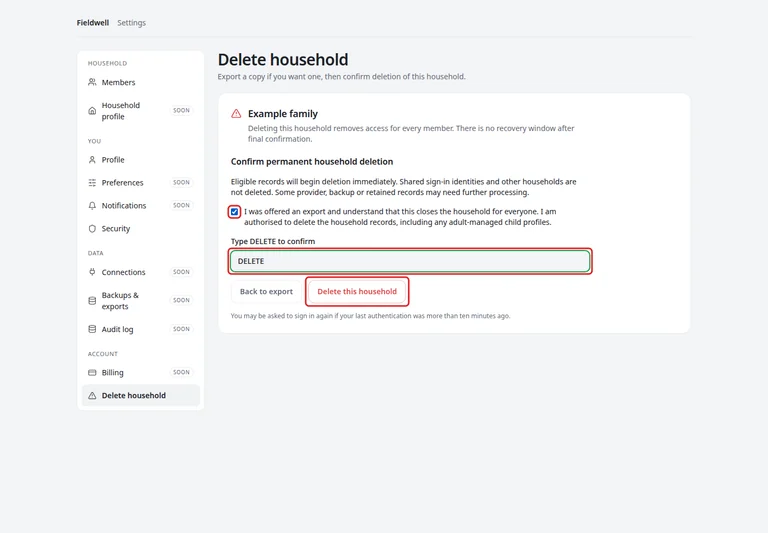Click the Connections plug icon
This screenshot has width=768, height=533.
click(92, 272)
